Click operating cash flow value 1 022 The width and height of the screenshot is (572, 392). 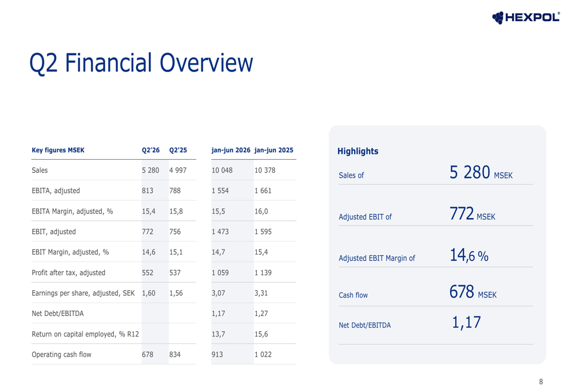pyautogui.click(x=263, y=354)
